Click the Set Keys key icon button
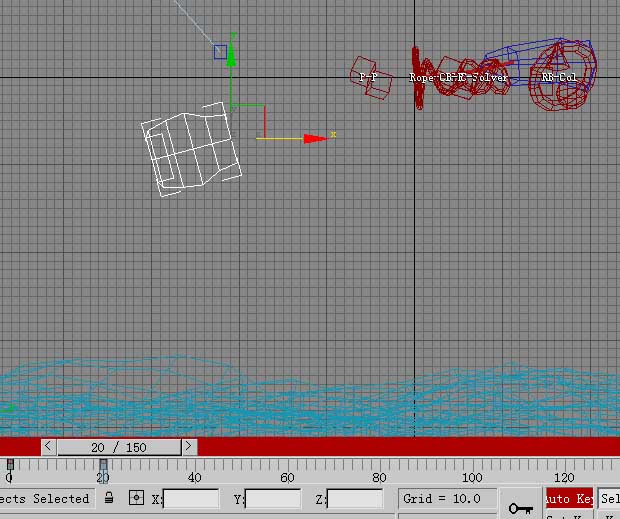Screen dimensions: 620x519 [520, 508]
